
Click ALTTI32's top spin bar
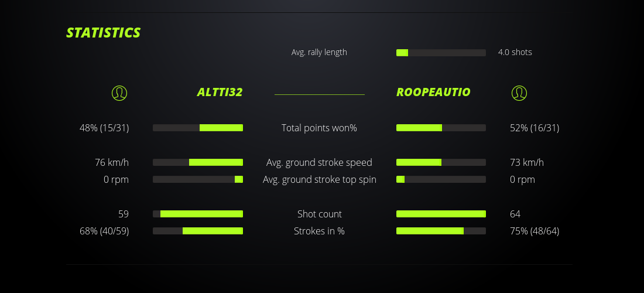pos(198,179)
